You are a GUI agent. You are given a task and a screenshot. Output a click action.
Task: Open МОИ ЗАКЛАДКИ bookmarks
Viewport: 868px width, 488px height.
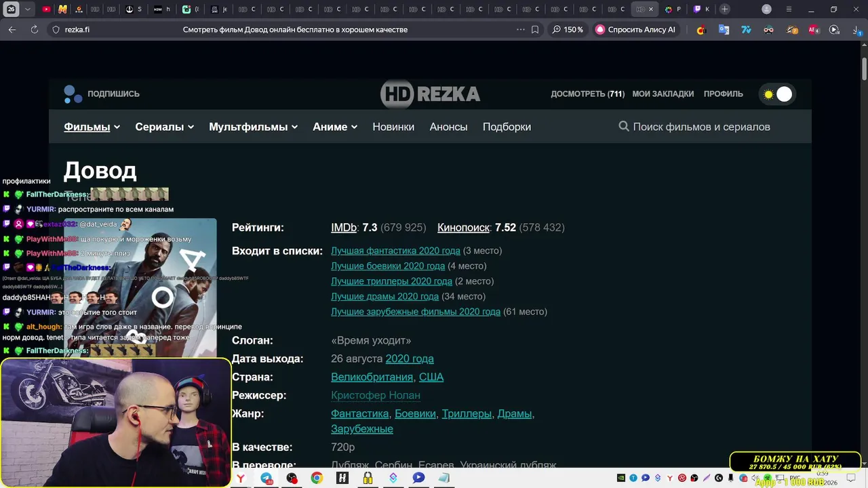coord(663,94)
